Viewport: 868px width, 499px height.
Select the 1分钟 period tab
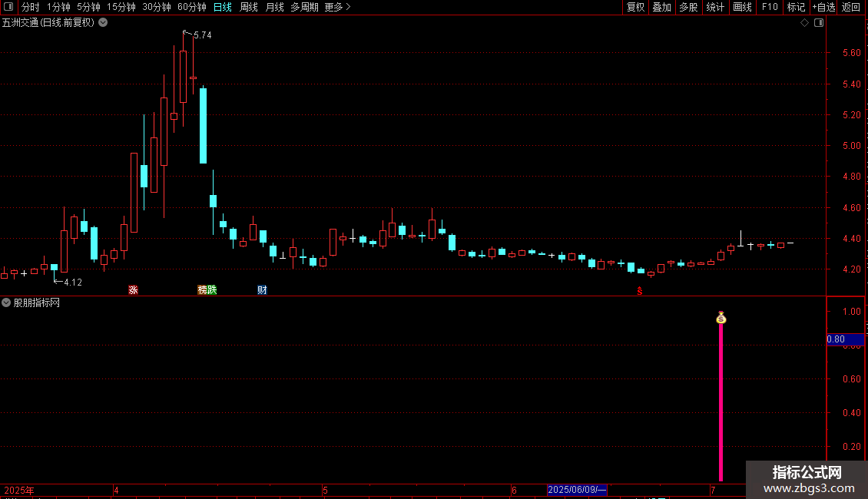click(58, 7)
